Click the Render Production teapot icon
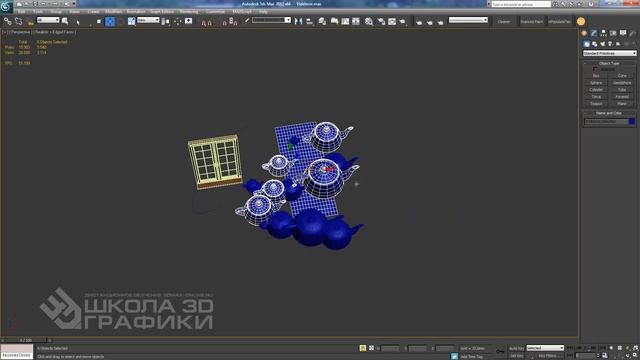The height and width of the screenshot is (360, 640). tap(402, 21)
